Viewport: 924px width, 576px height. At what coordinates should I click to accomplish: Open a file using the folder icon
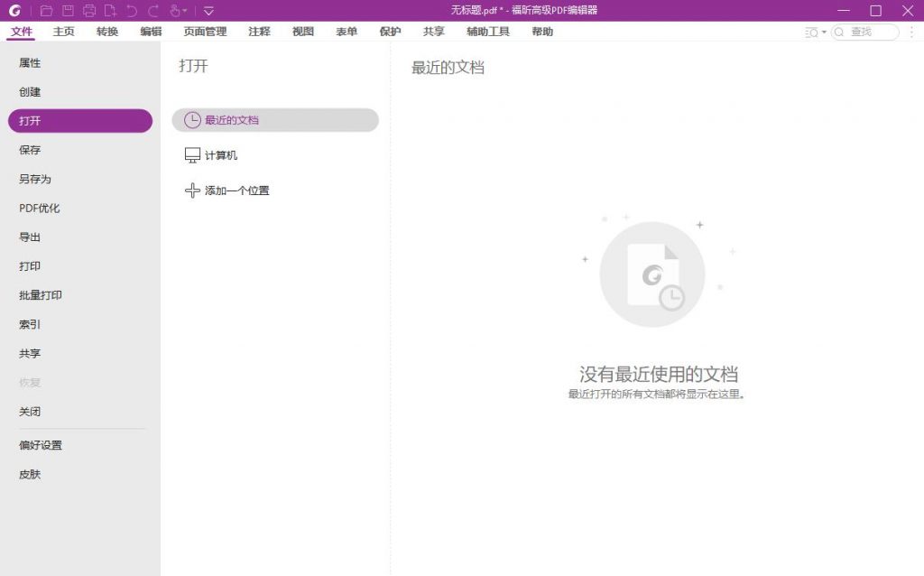pyautogui.click(x=46, y=10)
